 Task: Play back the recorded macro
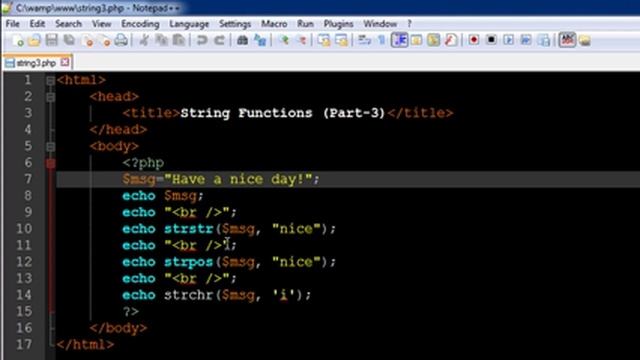point(509,40)
